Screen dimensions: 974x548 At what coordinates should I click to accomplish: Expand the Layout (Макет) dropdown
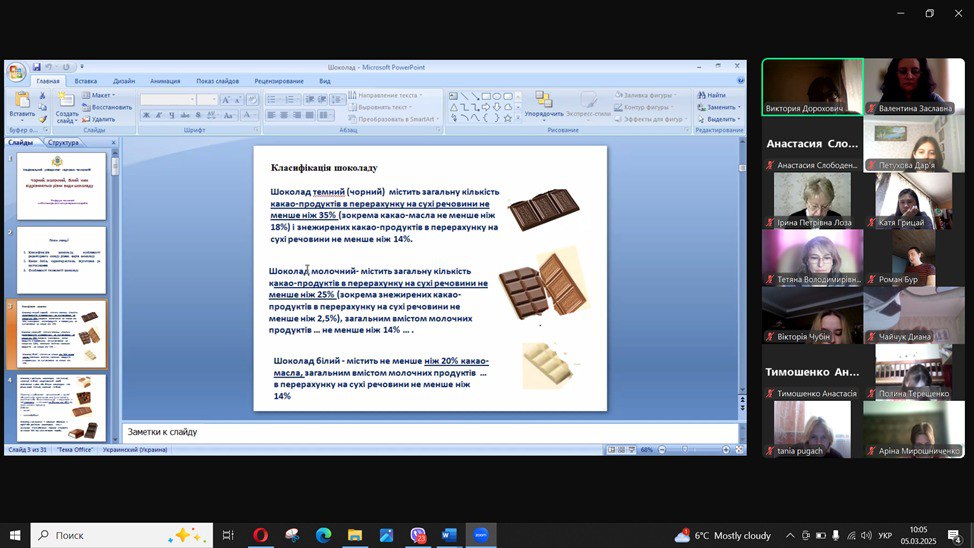[x=99, y=95]
